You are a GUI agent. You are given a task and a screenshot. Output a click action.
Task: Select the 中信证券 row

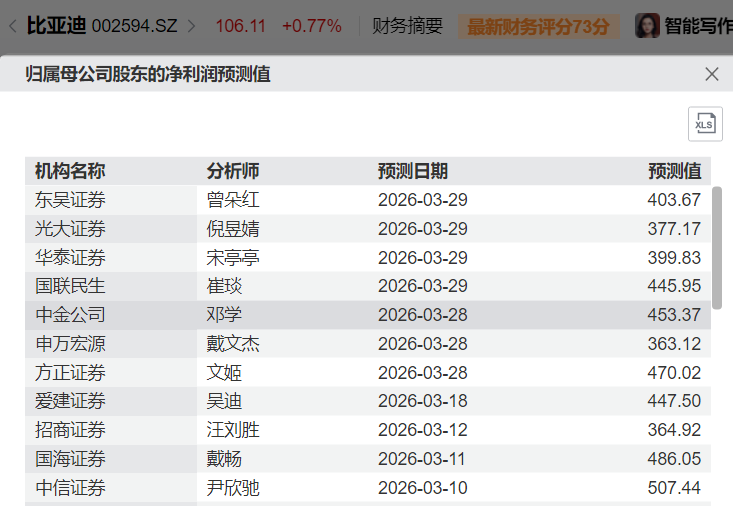click(x=368, y=488)
